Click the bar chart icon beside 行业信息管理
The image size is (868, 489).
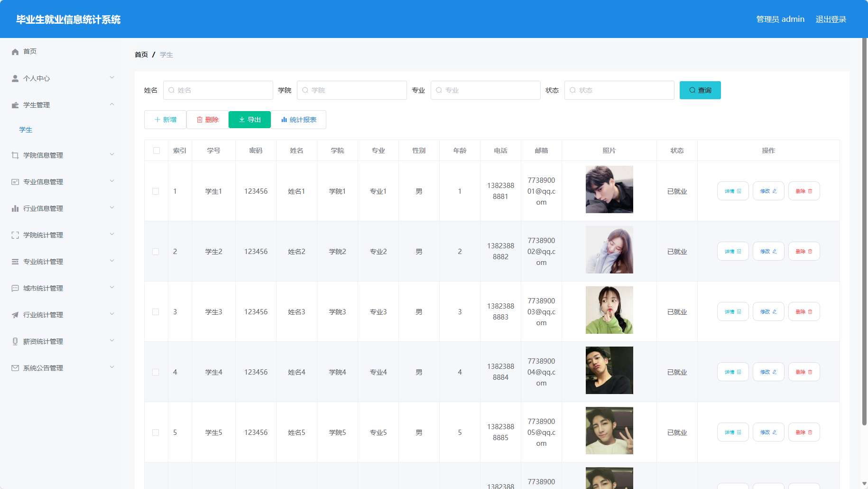15,208
